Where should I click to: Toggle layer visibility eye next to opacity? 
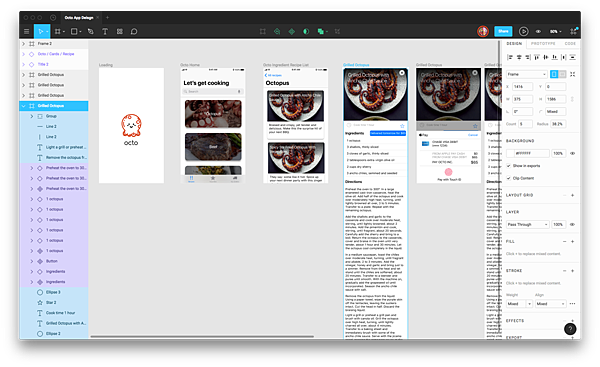pos(572,224)
